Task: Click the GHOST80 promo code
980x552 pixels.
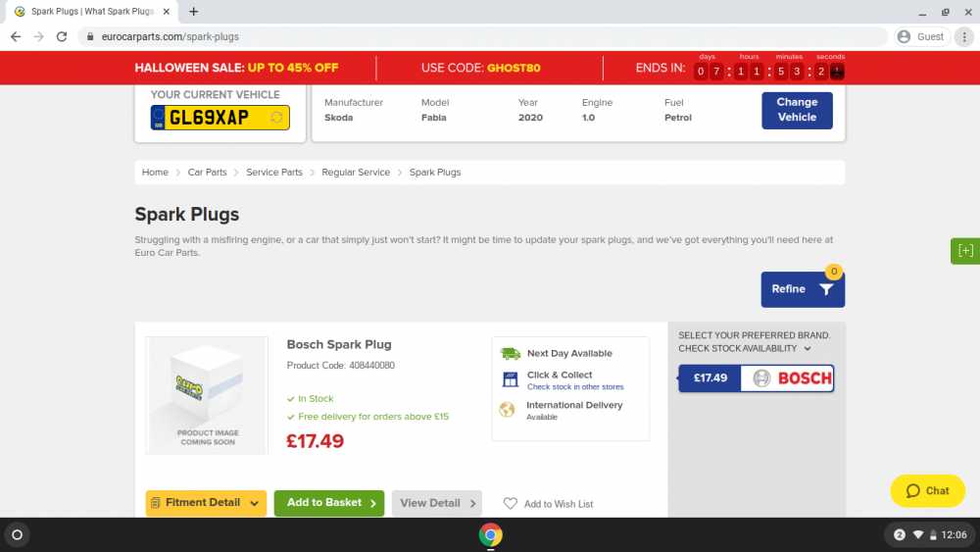Action: pyautogui.click(x=514, y=68)
